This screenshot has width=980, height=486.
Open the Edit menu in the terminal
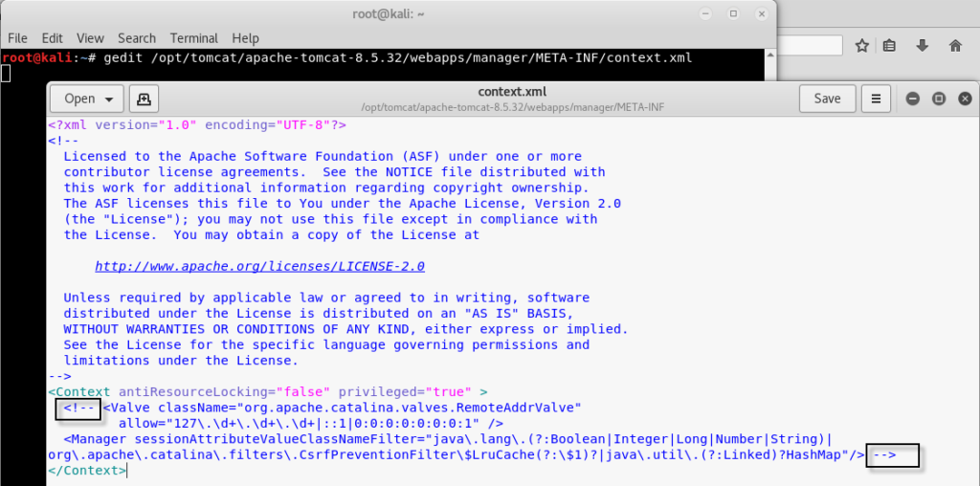pyautogui.click(x=53, y=38)
